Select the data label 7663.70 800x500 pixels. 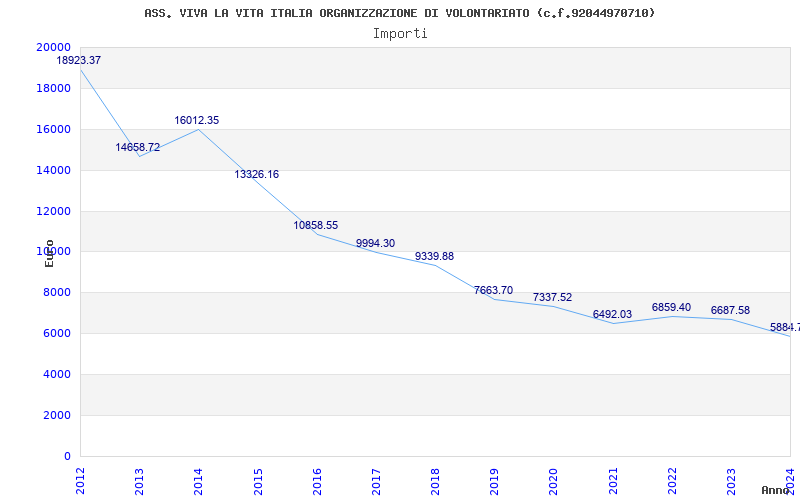click(493, 290)
